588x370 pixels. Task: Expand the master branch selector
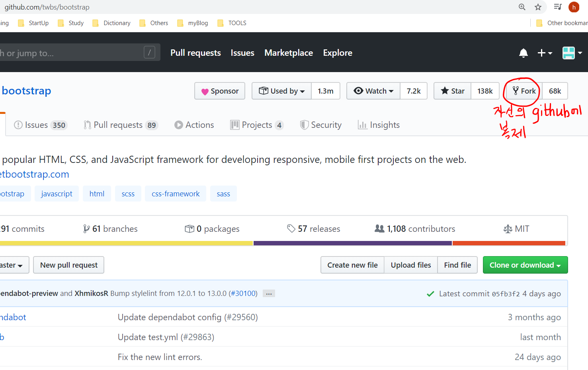click(x=14, y=265)
